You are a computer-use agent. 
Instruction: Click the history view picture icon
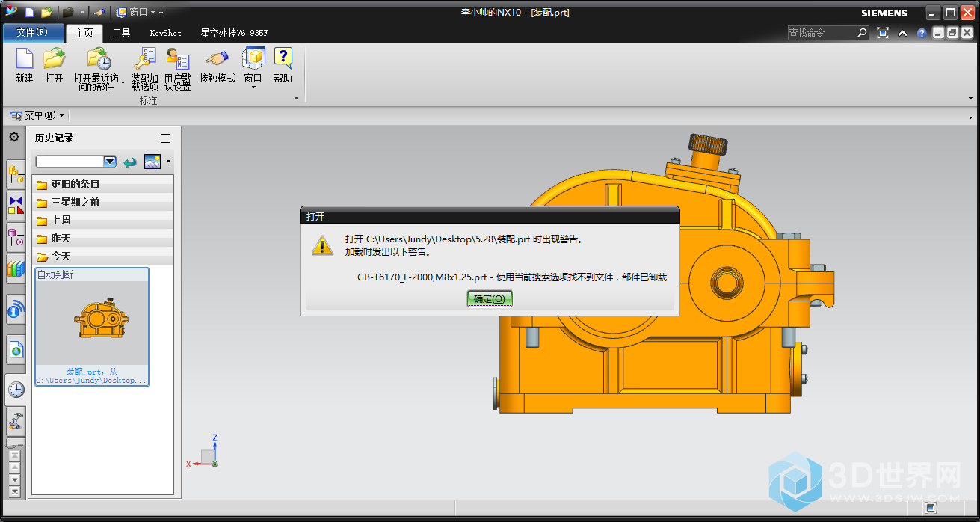(152, 162)
